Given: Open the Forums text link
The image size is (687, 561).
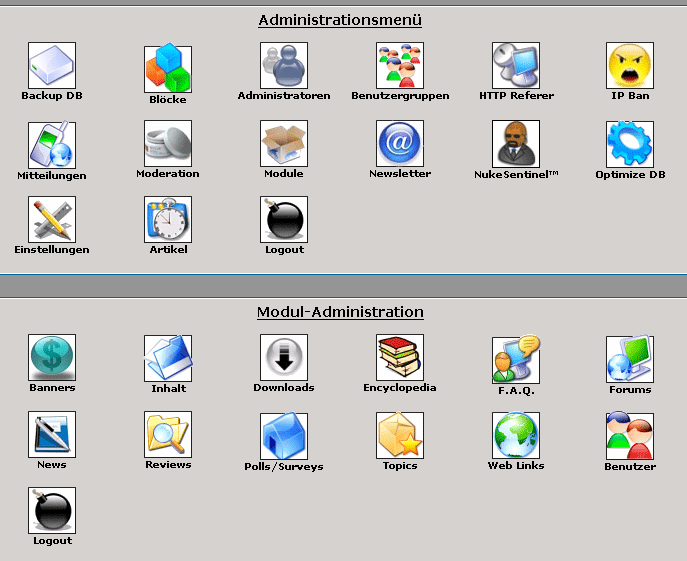Looking at the screenshot, I should (630, 389).
